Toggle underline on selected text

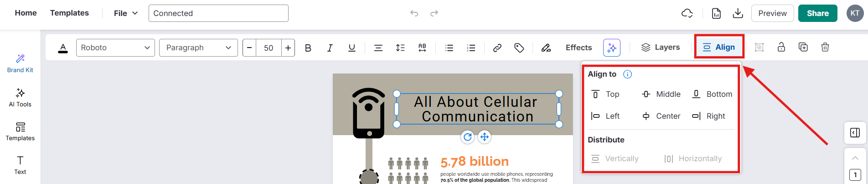pos(351,48)
